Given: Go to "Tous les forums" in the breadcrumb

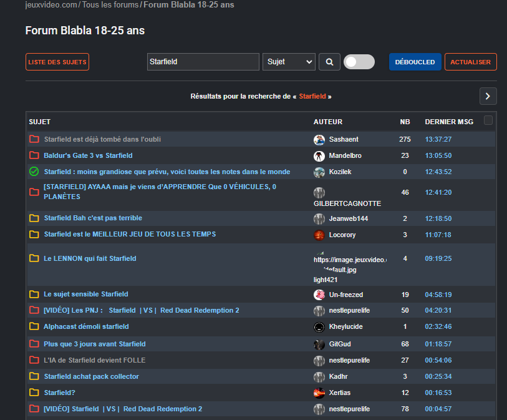Looking at the screenshot, I should [x=110, y=5].
